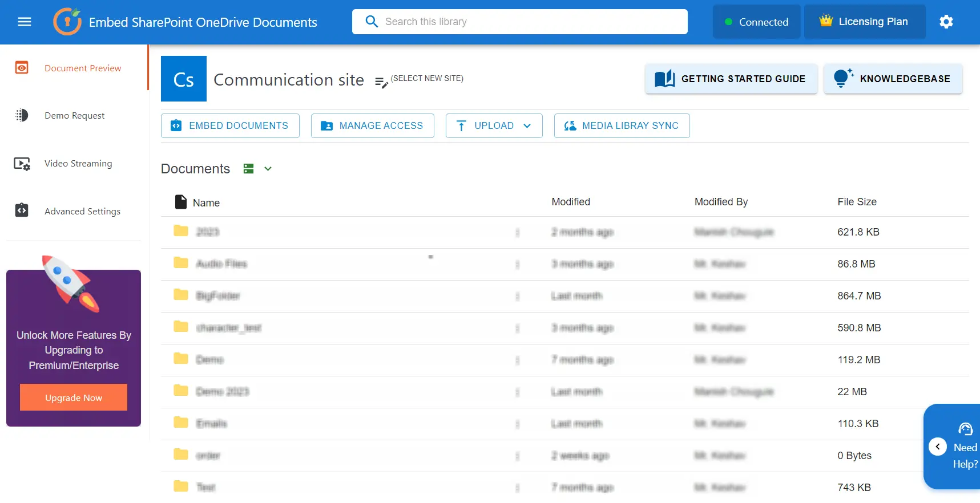Viewport: 980px width, 503px height.
Task: Click the settings gear icon
Action: 946,22
